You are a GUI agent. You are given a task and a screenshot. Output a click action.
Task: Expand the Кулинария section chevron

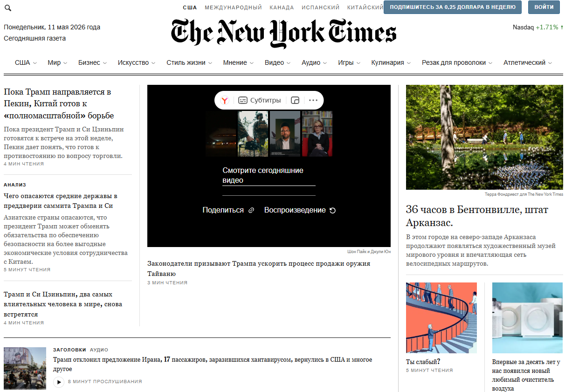coord(409,63)
